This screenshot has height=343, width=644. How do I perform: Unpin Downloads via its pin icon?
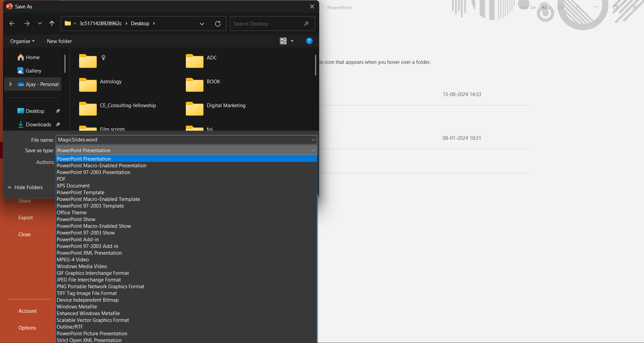click(x=58, y=125)
